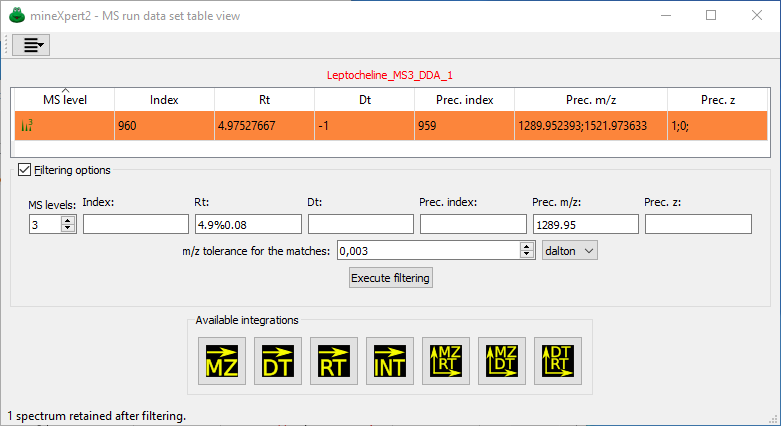
Task: Decrease the m/z tolerance spinner value
Action: [527, 254]
